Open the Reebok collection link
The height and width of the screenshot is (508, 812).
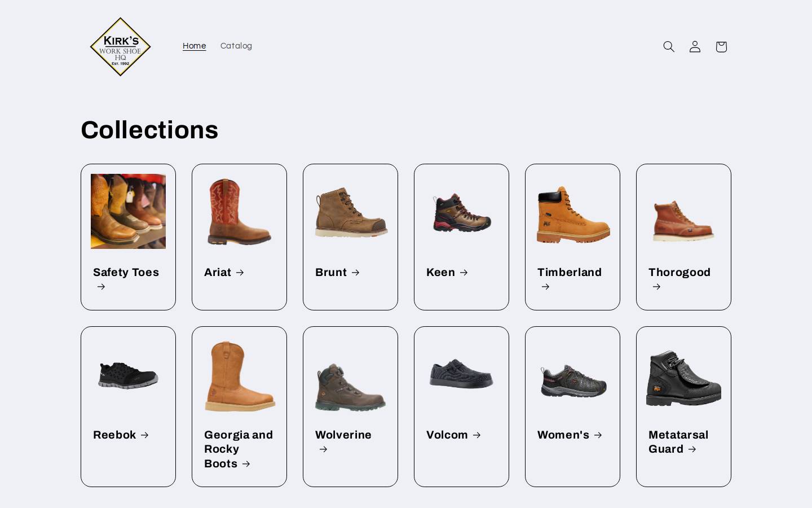(121, 435)
